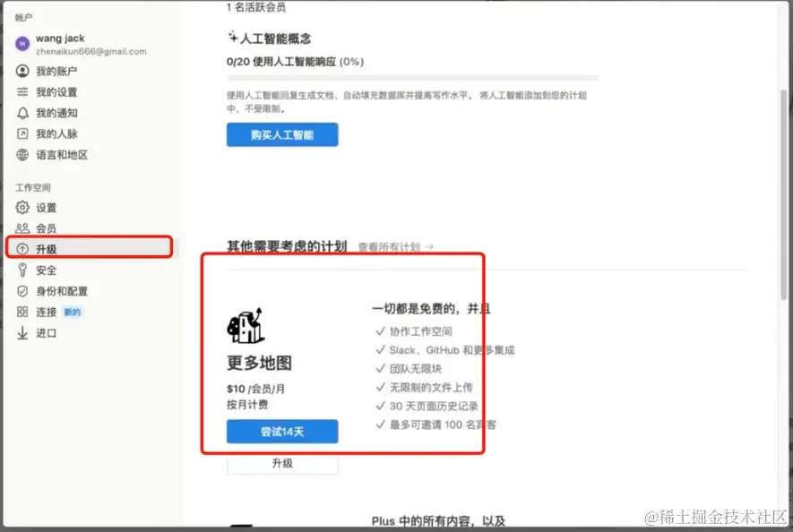Click the AI sparkle icon beside 人工智能概念

click(233, 37)
